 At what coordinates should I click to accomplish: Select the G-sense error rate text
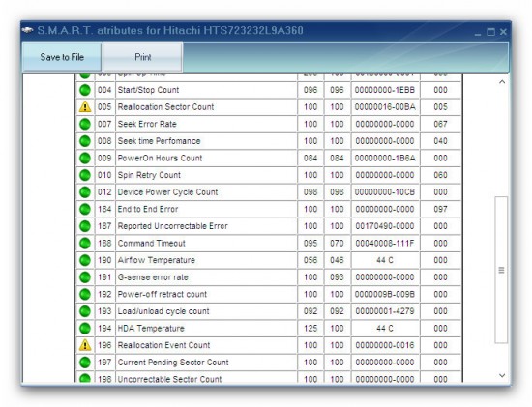point(153,277)
